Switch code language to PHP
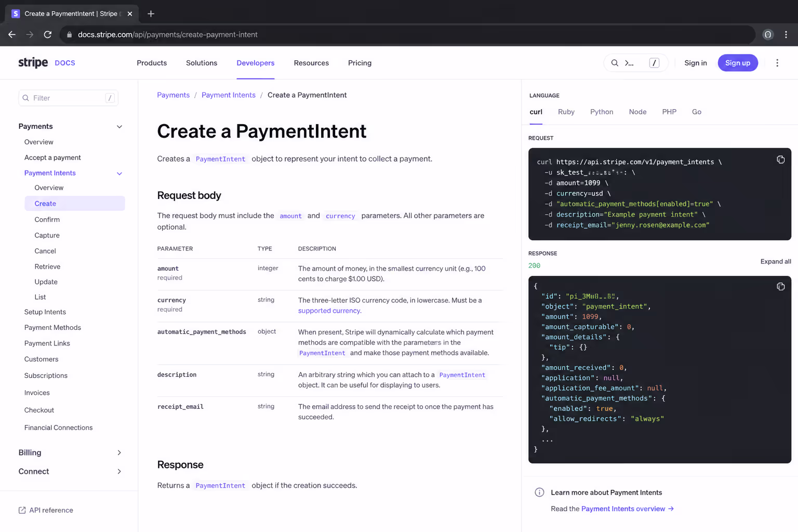Viewport: 798px width, 532px height. (669, 112)
